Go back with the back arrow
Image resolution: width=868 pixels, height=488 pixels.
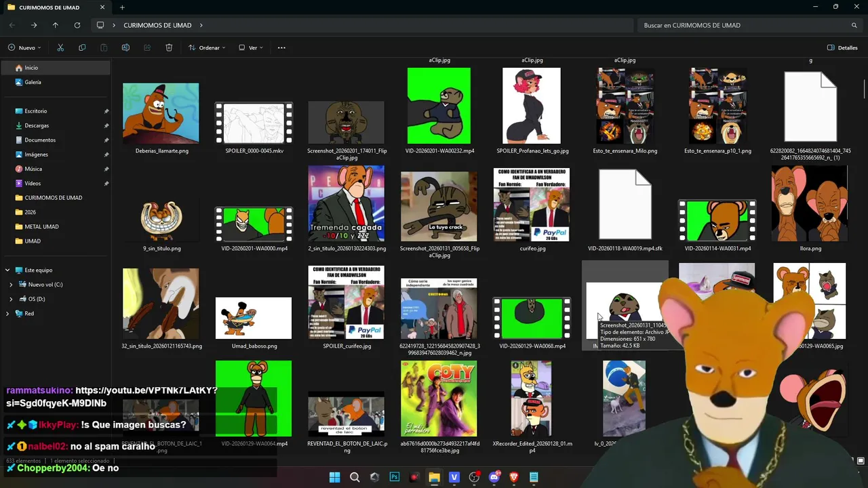coord(12,25)
